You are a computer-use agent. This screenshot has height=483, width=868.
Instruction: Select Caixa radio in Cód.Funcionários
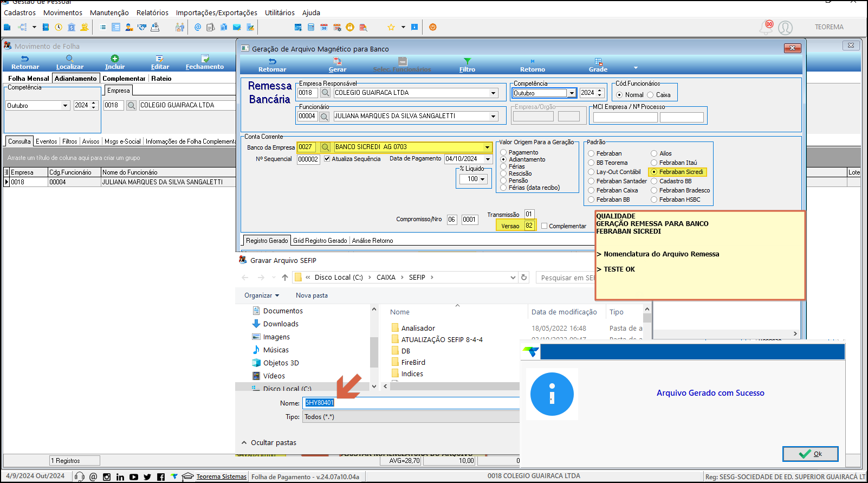[650, 95]
